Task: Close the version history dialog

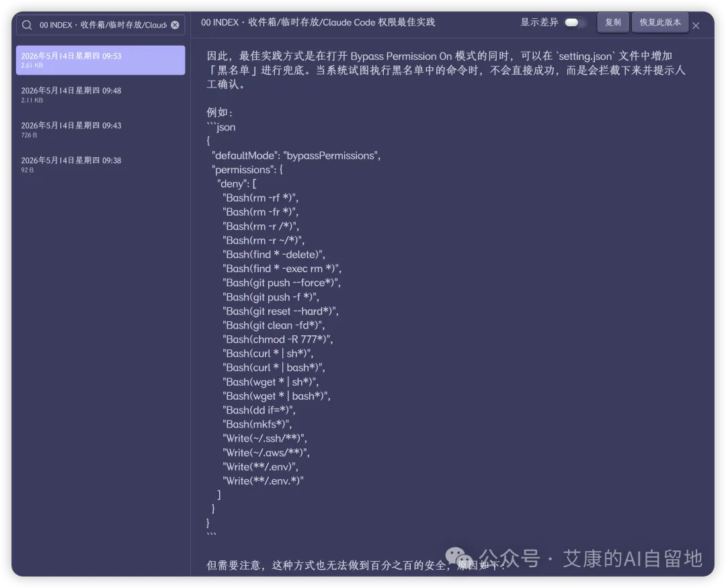Action: [x=696, y=26]
